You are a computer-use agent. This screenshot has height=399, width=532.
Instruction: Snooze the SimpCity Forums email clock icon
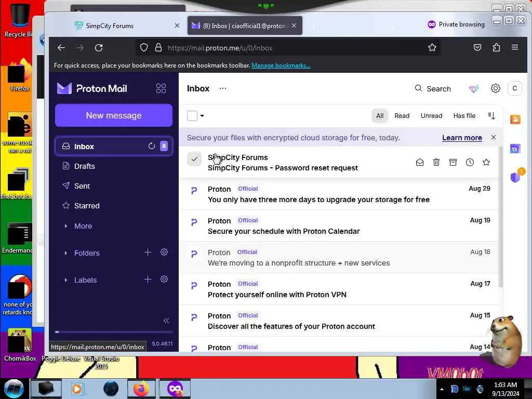tap(470, 163)
